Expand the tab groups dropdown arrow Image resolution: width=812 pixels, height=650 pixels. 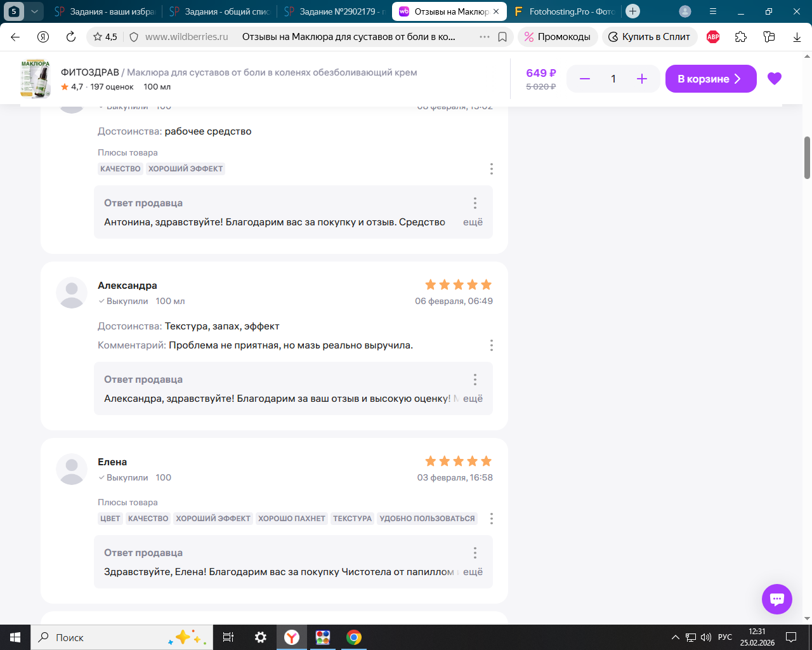tap(35, 11)
